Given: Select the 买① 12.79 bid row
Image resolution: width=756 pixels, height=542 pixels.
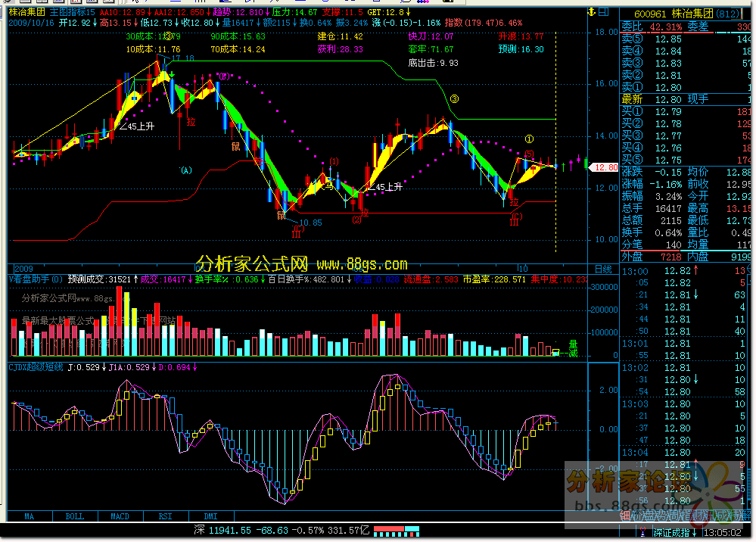Looking at the screenshot, I should pyautogui.click(x=686, y=112).
